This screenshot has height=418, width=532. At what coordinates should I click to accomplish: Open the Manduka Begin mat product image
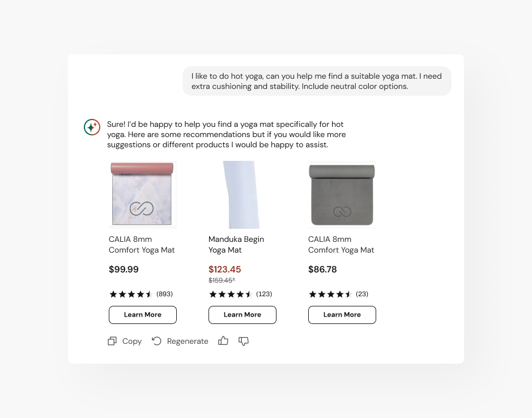coord(242,194)
